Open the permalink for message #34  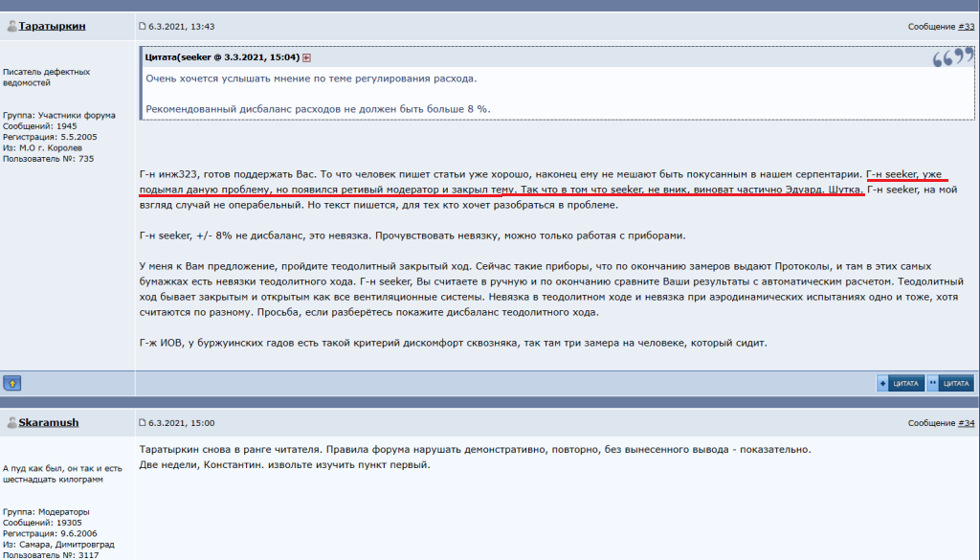click(967, 422)
